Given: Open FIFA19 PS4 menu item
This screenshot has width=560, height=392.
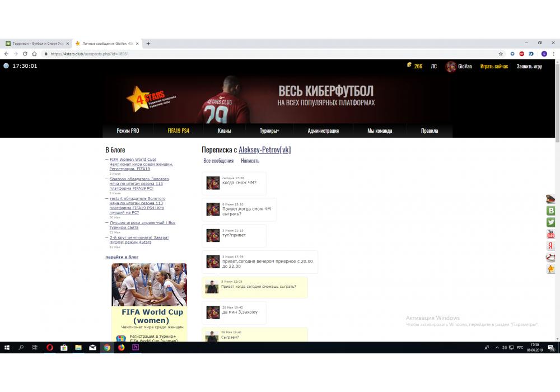Looking at the screenshot, I should 179,130.
